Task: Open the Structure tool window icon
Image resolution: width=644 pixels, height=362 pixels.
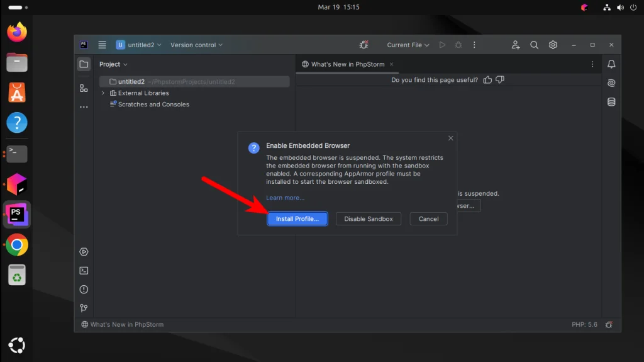Action: (84, 88)
